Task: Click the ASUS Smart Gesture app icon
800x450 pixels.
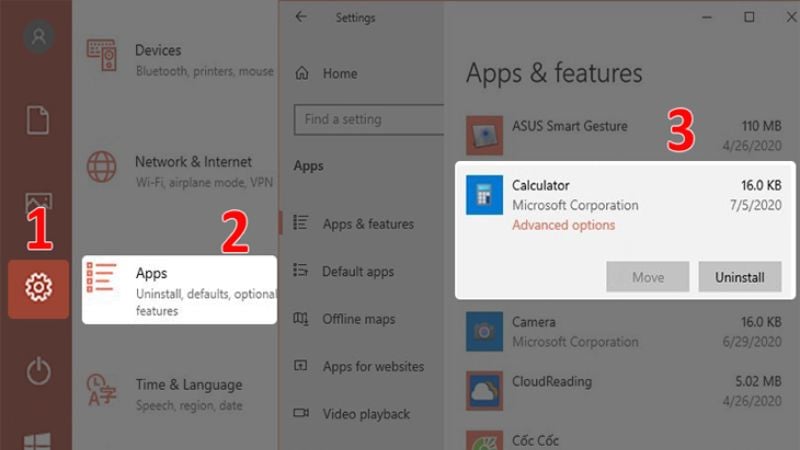Action: click(x=484, y=135)
